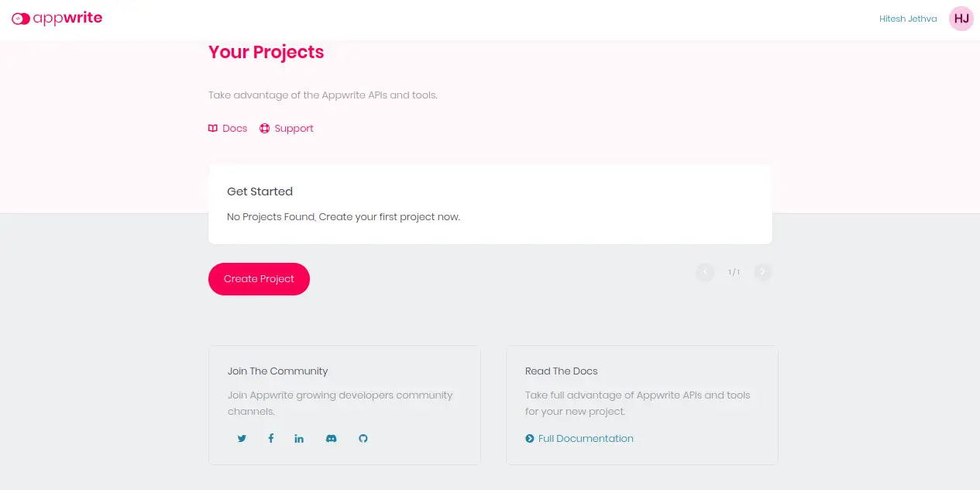980x490 pixels.
Task: Go to the previous projects page arrow
Action: point(705,272)
